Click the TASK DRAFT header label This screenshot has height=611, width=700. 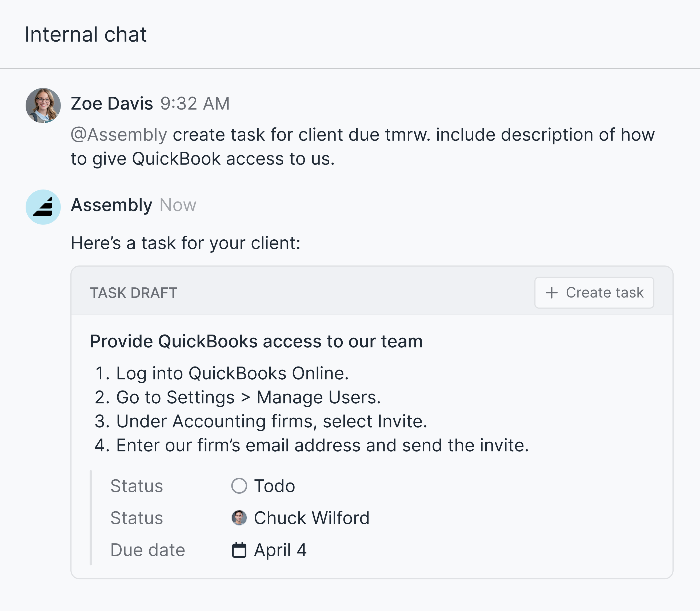pyautogui.click(x=133, y=293)
